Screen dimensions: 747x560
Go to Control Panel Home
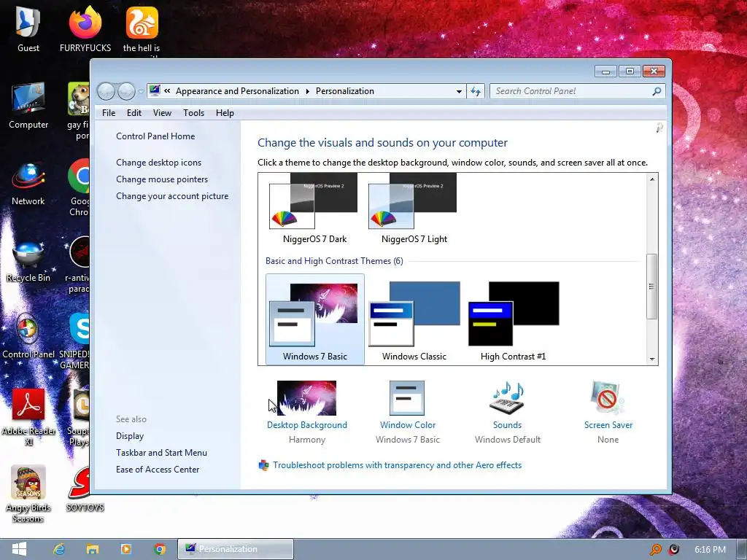[x=155, y=136]
